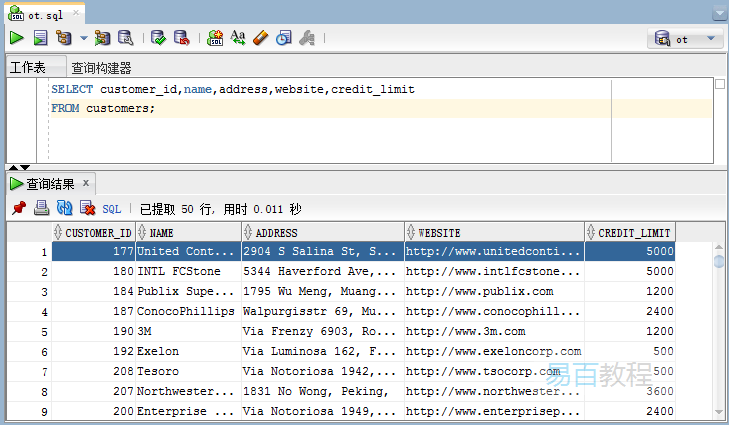Refresh the query result data
Screen dimensions: 729x425
coord(64,208)
